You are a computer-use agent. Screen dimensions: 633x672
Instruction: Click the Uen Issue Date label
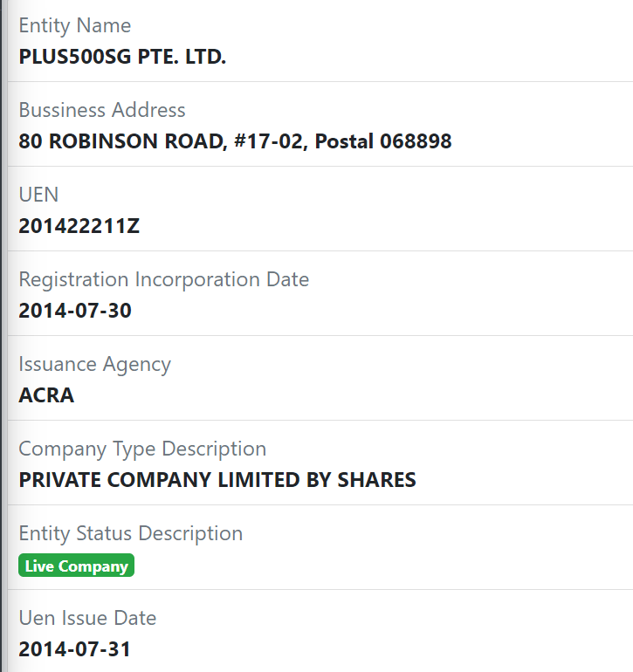(87, 619)
